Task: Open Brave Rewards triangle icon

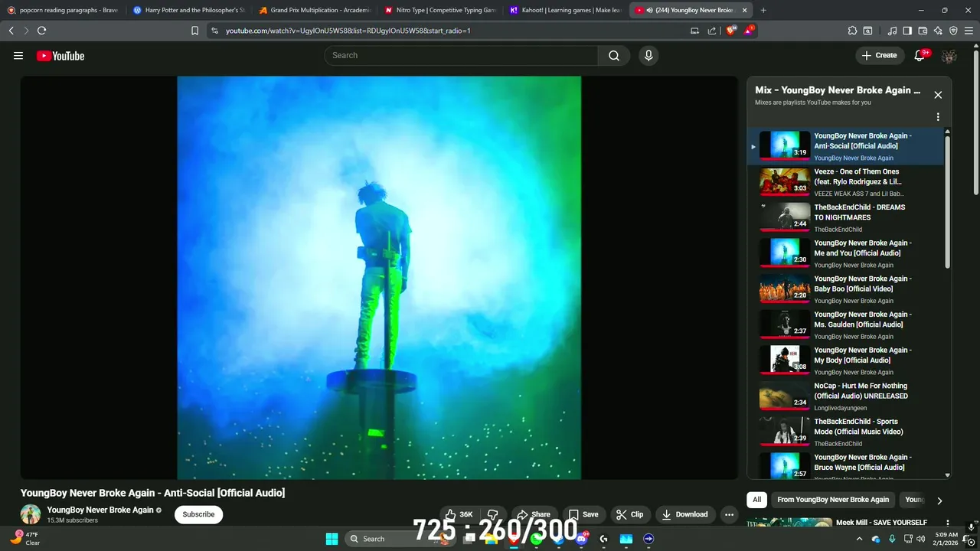Action: pos(749,31)
